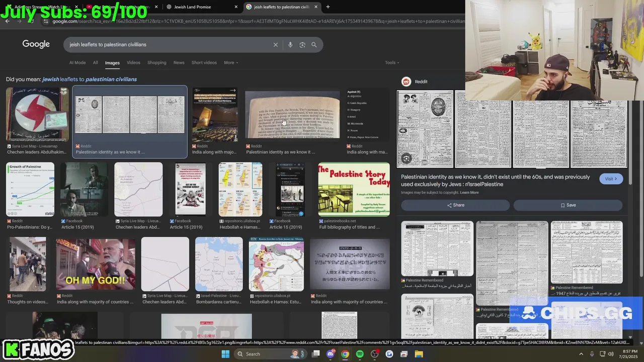The height and width of the screenshot is (362, 644).
Task: Click the Reddit source icon in preview
Action: [407, 81]
